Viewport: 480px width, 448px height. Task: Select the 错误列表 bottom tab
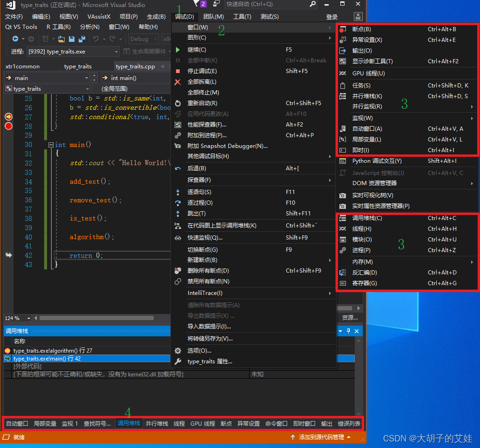tap(349, 423)
